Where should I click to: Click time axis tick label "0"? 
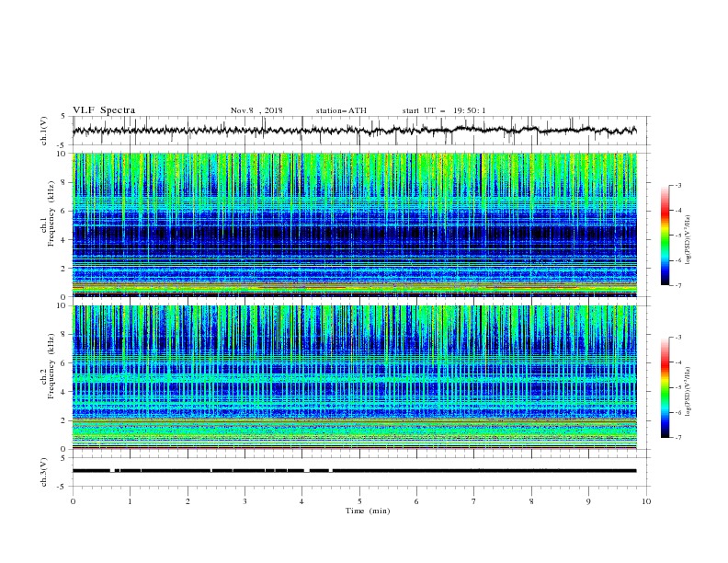click(73, 501)
